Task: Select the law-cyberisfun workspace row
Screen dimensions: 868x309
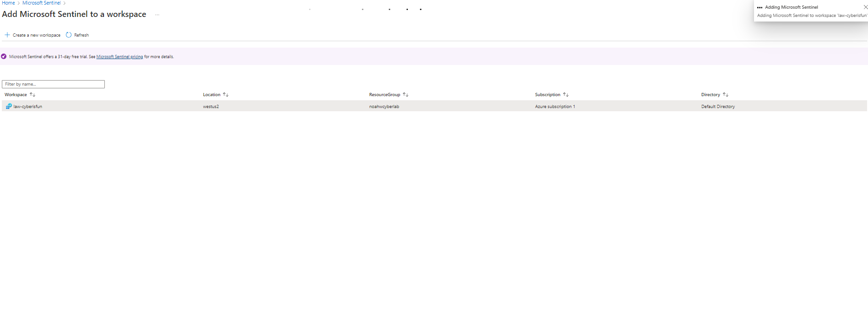Action: tap(434, 106)
